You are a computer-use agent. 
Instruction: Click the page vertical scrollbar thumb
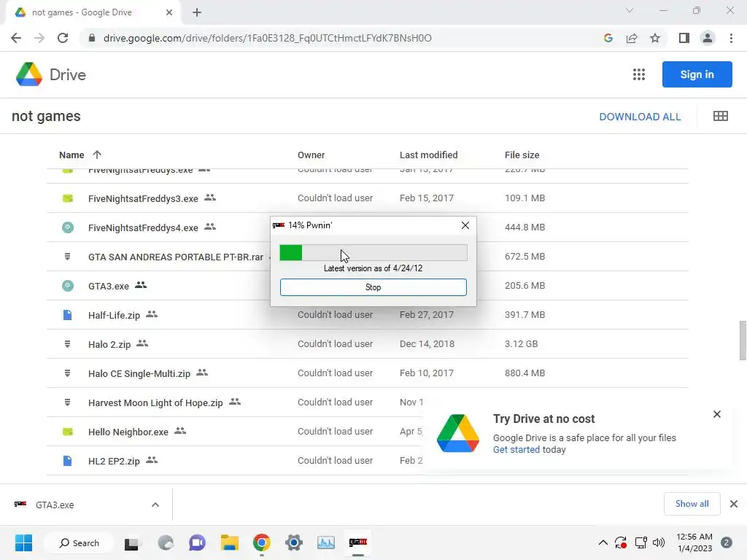coord(742,341)
